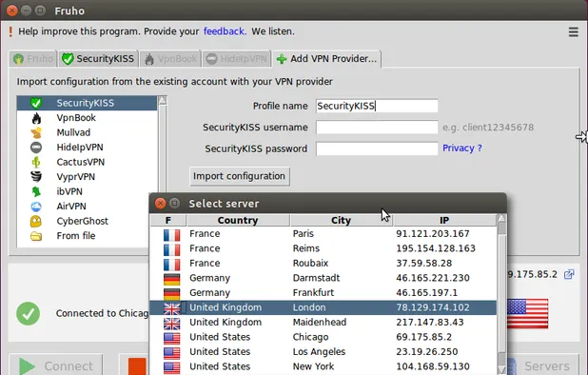This screenshot has height=375, width=588.
Task: Switch to the VpnBook tab
Action: pyautogui.click(x=170, y=59)
